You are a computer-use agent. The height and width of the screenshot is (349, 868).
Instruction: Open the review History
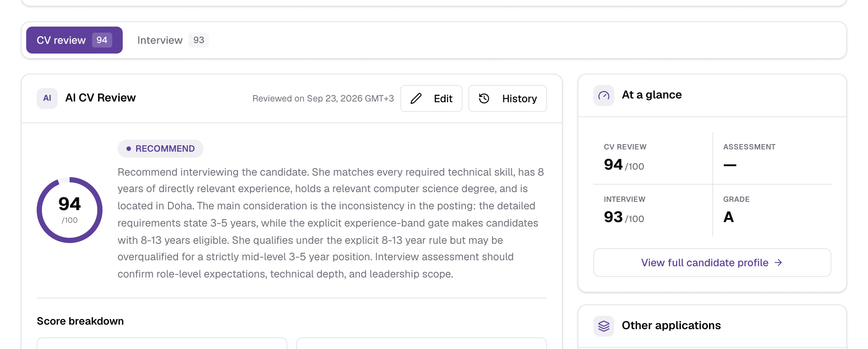coord(508,98)
